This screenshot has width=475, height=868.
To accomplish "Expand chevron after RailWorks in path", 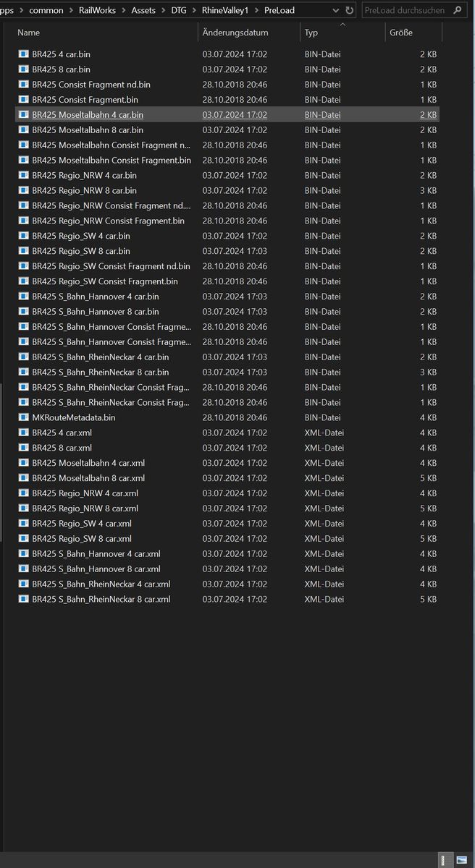I will click(x=124, y=11).
